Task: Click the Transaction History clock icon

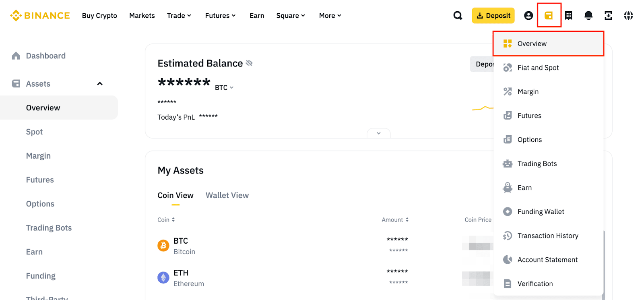Action: 508,236
